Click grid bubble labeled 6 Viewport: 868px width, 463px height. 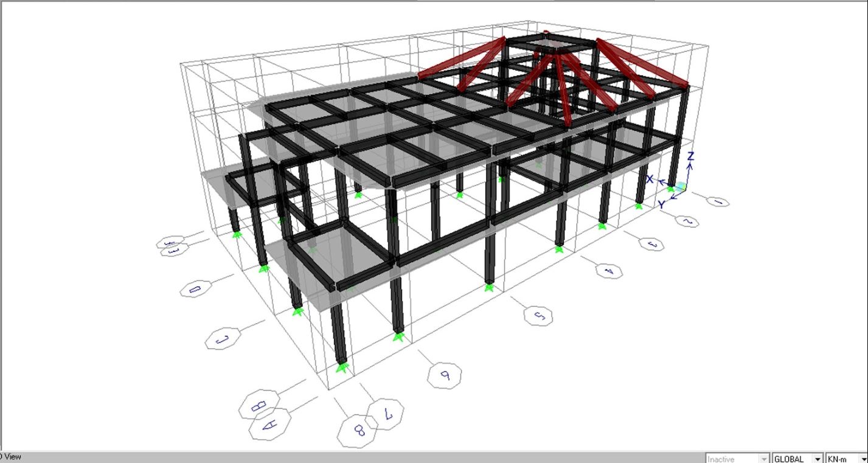[x=444, y=375]
